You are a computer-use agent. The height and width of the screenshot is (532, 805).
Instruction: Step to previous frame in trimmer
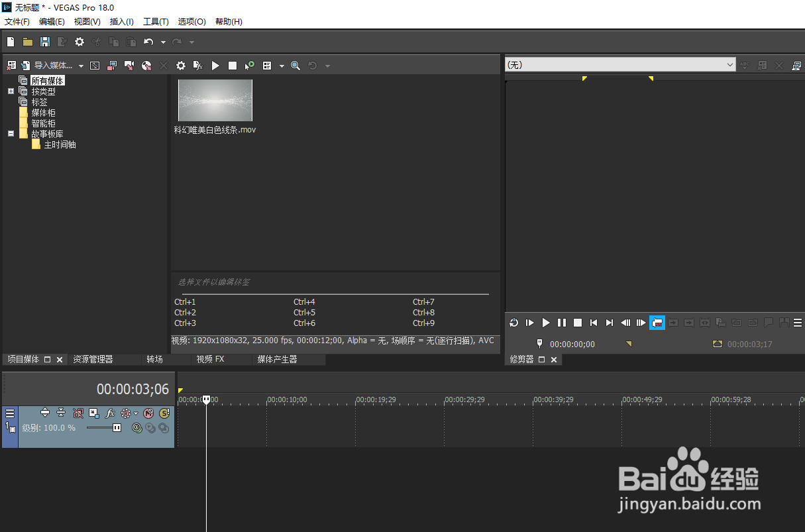(x=625, y=323)
